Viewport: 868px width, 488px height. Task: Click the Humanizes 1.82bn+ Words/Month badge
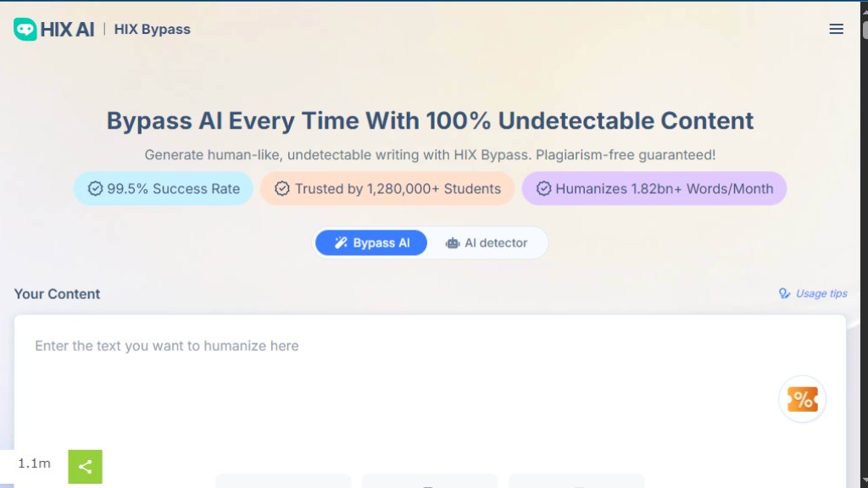click(x=654, y=189)
